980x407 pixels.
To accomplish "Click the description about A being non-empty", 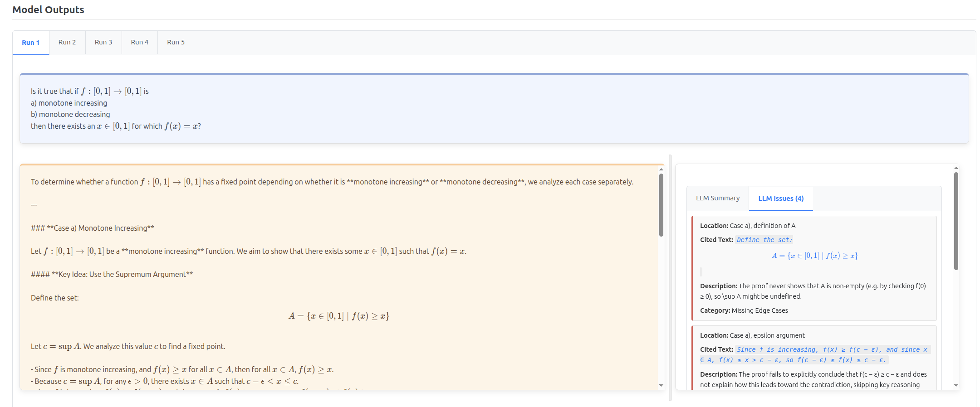I will [x=813, y=291].
